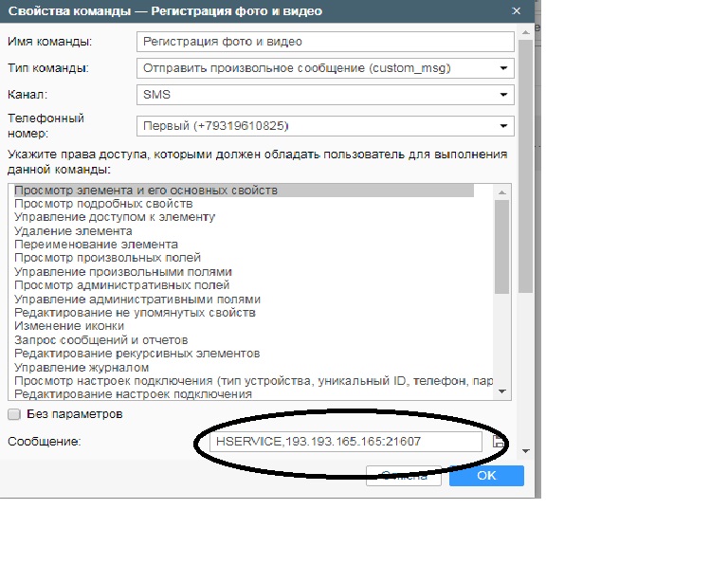This screenshot has height=582, width=728.
Task: Click access rights list scroll-down arrow
Action: click(503, 391)
